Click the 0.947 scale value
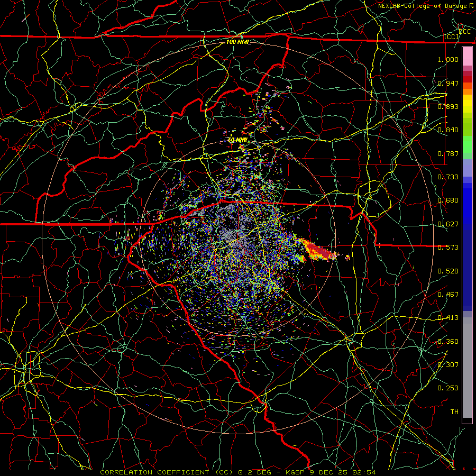 coord(448,83)
